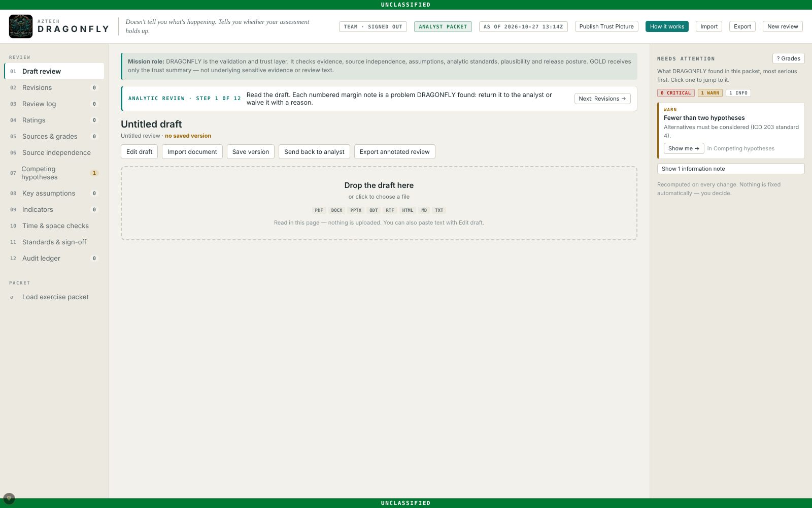
Task: Toggle the 1 WARN filter chip
Action: coord(710,93)
